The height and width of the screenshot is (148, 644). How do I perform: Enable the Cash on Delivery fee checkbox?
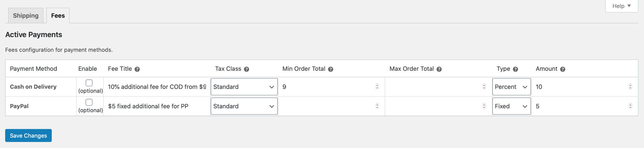pyautogui.click(x=89, y=83)
